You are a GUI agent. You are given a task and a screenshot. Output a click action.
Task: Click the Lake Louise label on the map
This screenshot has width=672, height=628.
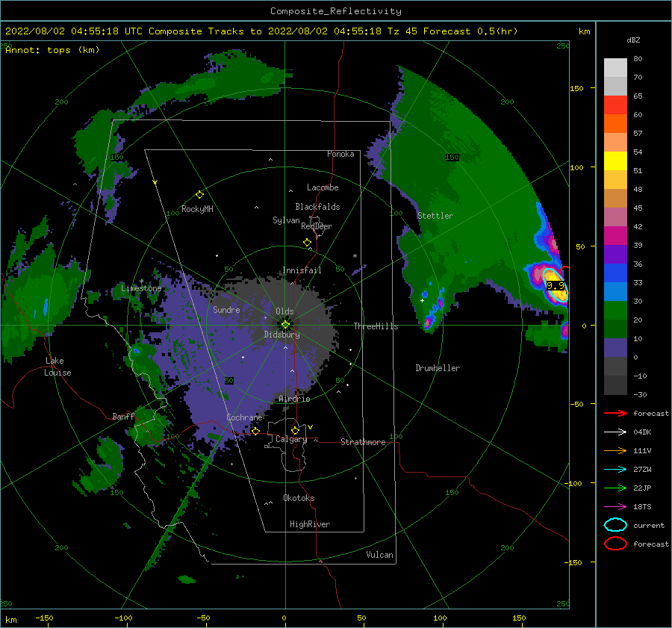coord(57,367)
